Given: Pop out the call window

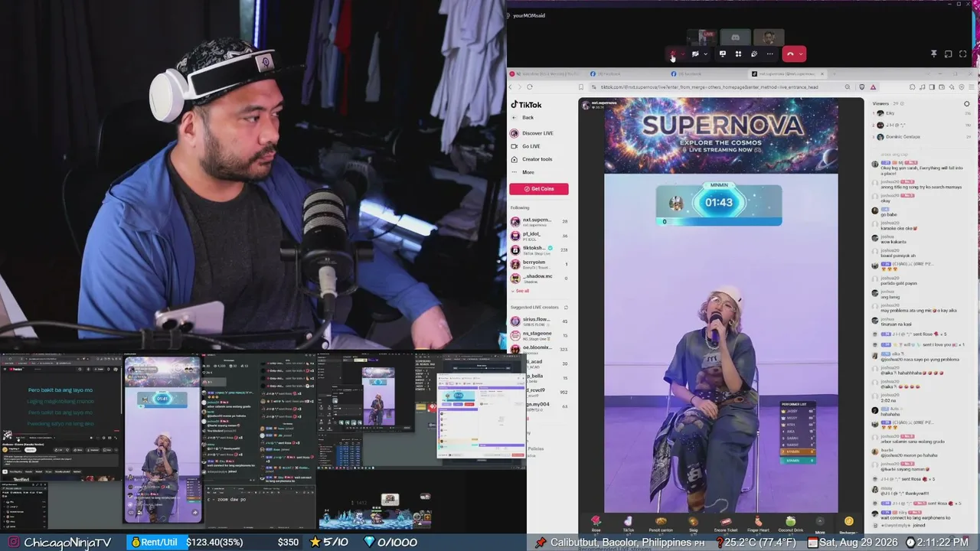Looking at the screenshot, I should tap(948, 54).
